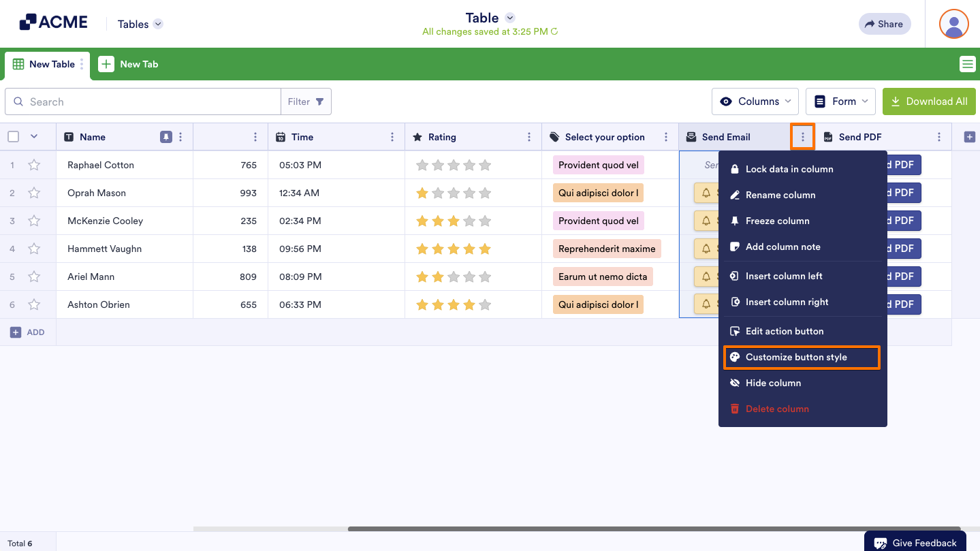Click the horizontal scrollbar thumb
This screenshot has height=551, width=980.
point(654,529)
